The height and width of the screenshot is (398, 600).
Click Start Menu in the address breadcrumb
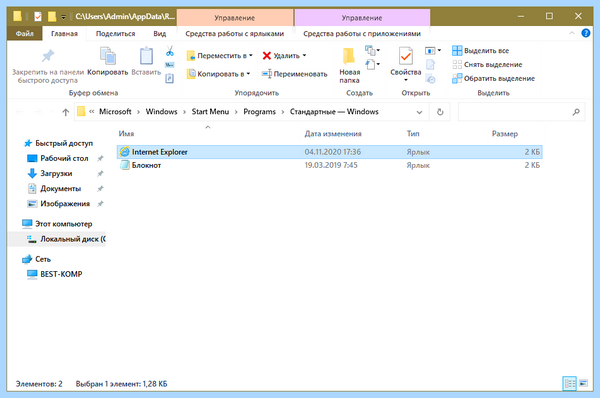[210, 112]
